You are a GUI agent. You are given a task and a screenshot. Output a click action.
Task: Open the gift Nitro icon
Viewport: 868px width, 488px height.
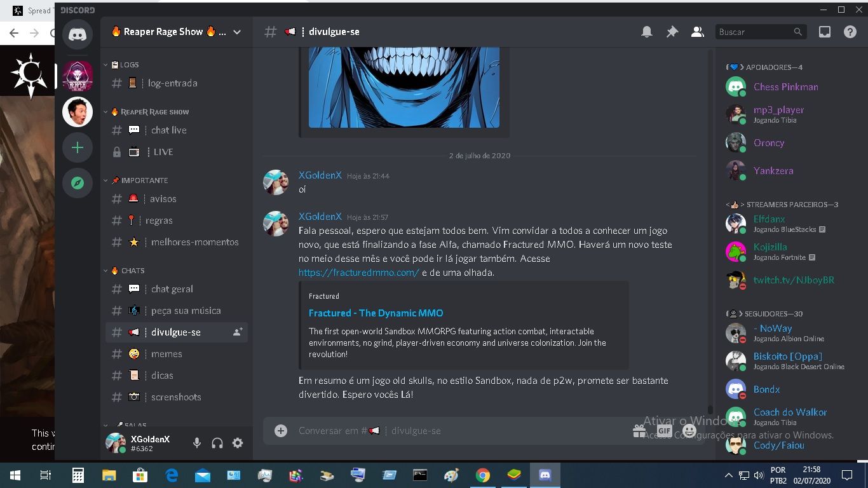pyautogui.click(x=639, y=431)
